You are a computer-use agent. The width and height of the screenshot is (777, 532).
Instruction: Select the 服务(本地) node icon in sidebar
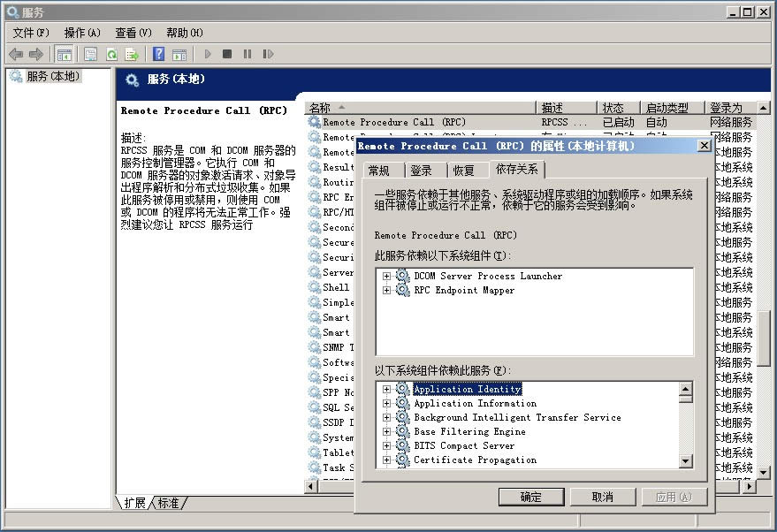[15, 76]
